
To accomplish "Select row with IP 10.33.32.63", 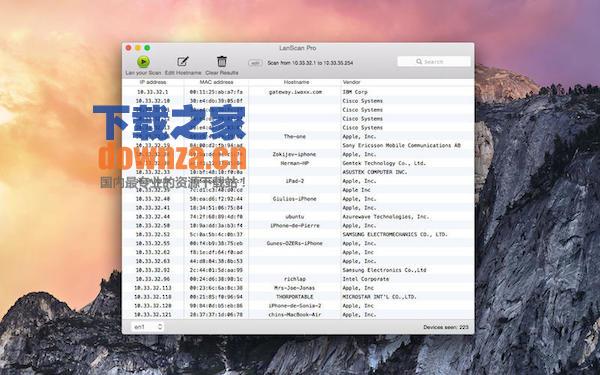I will pos(298,261).
